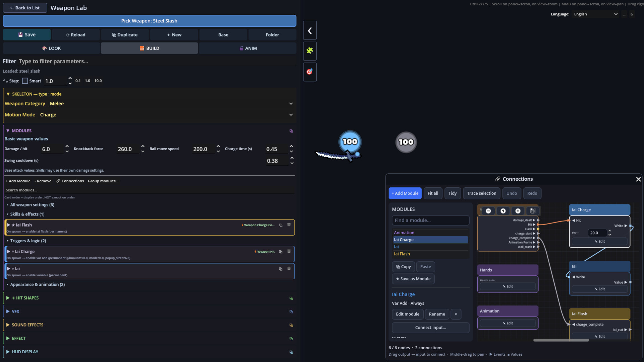Set step preset to 0.1

[78, 81]
